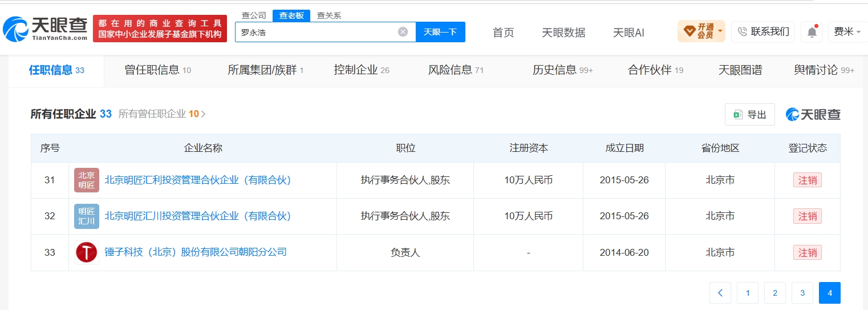Click the Tianyancha logo
Screen dimensions: 868x310
45,29
